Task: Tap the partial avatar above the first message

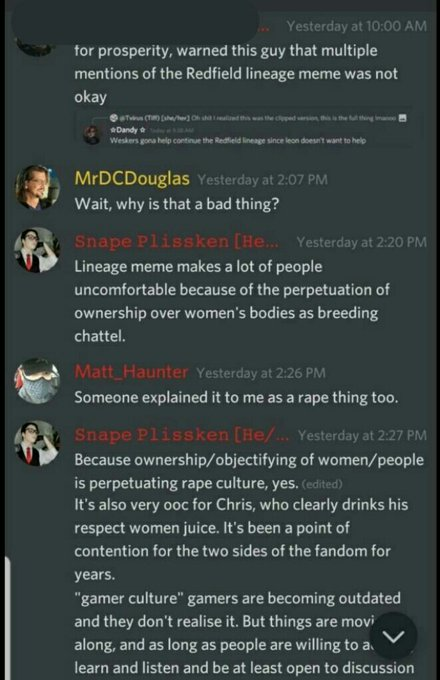Action: click(35, 48)
